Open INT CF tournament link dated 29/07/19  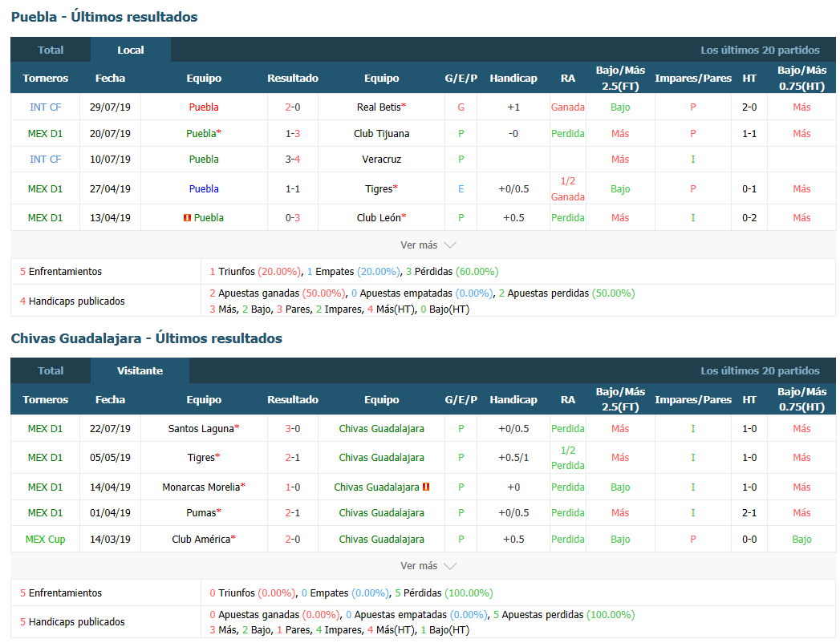click(x=46, y=107)
